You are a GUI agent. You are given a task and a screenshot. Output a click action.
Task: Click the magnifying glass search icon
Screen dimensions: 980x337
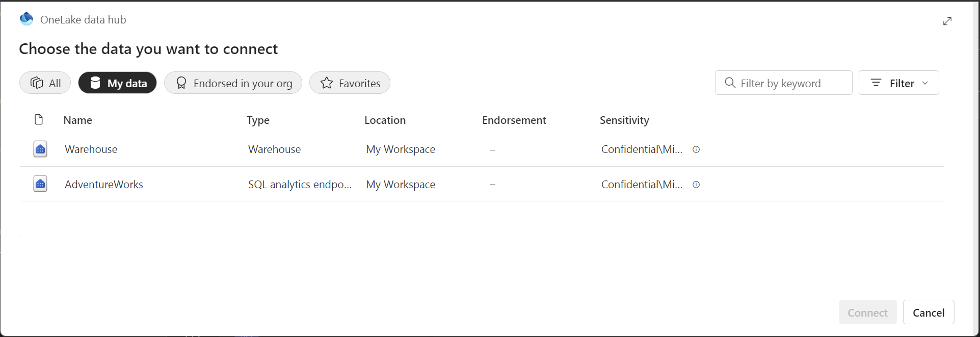pos(730,83)
